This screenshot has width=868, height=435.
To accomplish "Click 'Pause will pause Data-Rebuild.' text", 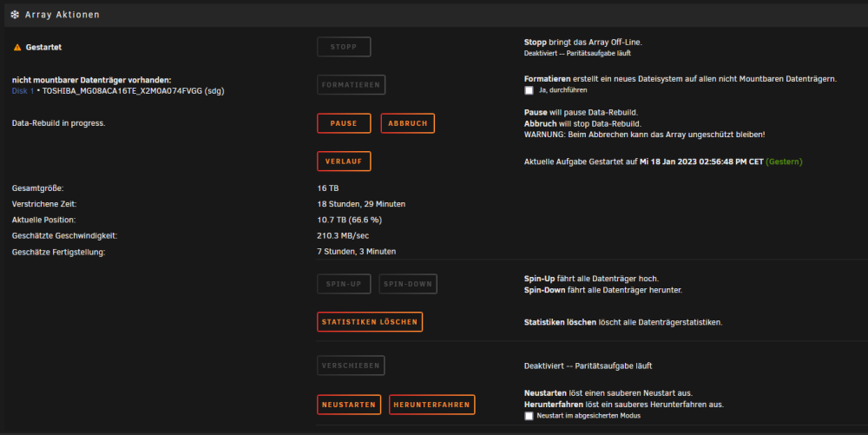I will point(581,112).
